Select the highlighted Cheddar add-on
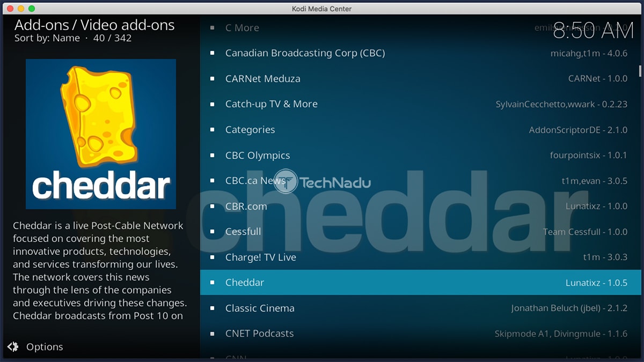The image size is (644, 362). pos(421,283)
